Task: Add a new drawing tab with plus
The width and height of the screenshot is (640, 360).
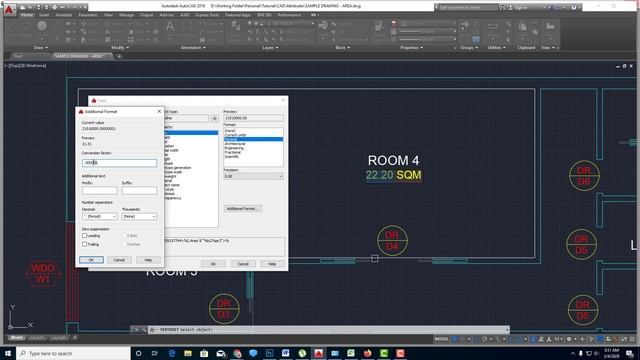Action: coord(119,56)
